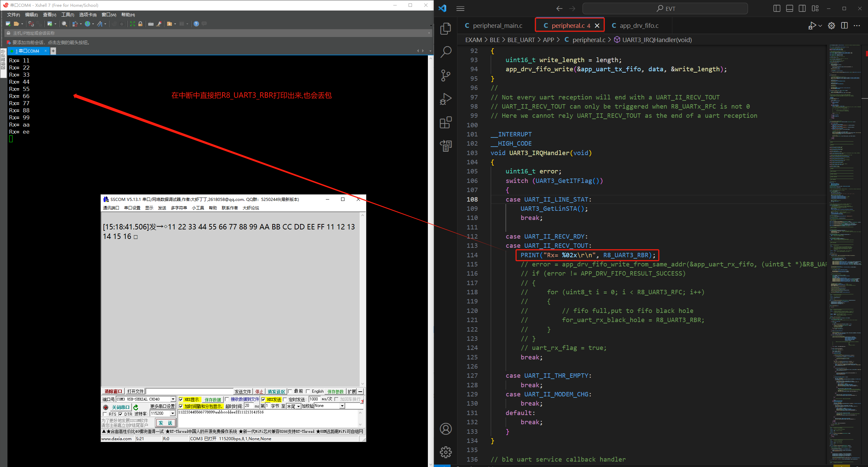Open VS Code Search view
Image resolution: width=868 pixels, height=467 pixels.
pyautogui.click(x=446, y=52)
